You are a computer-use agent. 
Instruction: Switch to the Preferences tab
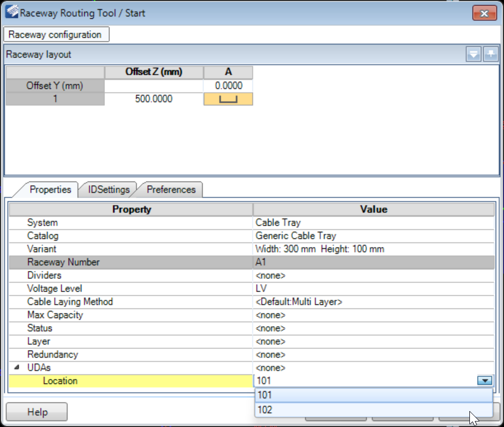[171, 190]
